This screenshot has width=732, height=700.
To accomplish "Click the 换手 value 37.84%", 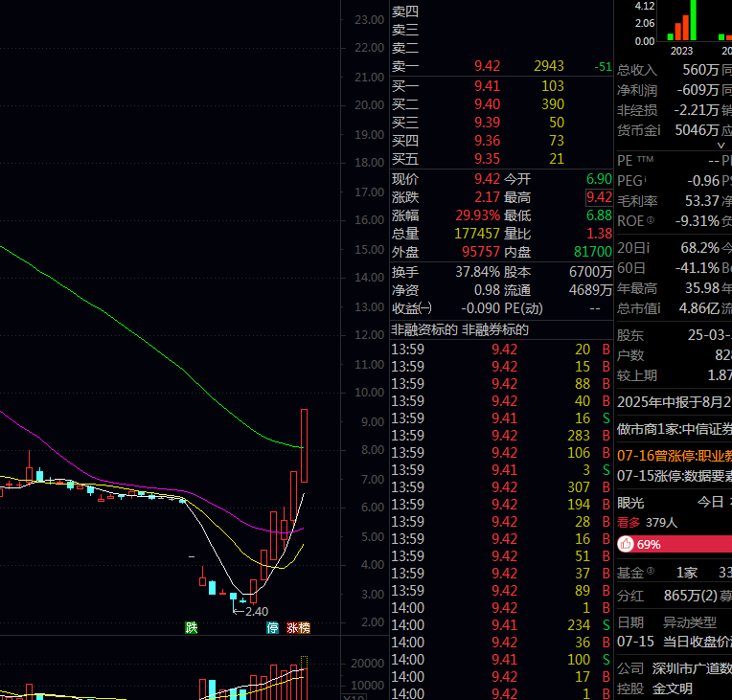I will tap(477, 272).
